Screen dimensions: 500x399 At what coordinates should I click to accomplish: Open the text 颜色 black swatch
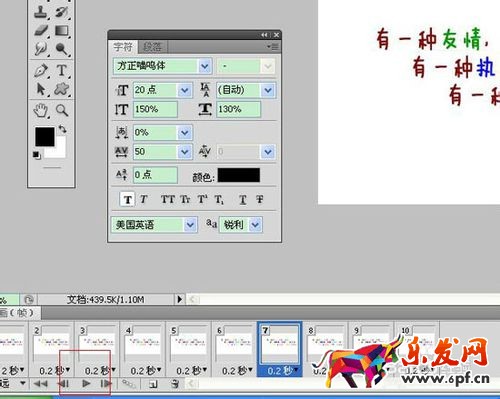[x=239, y=175]
